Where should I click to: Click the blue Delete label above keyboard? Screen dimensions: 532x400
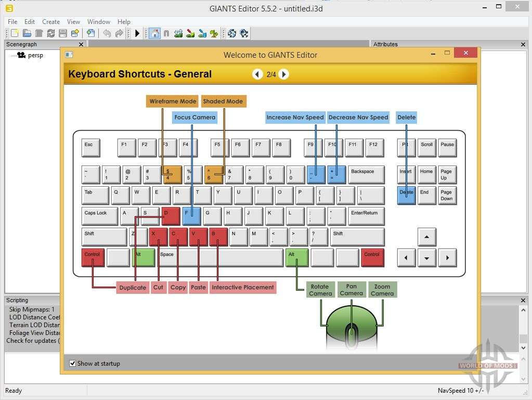407,118
